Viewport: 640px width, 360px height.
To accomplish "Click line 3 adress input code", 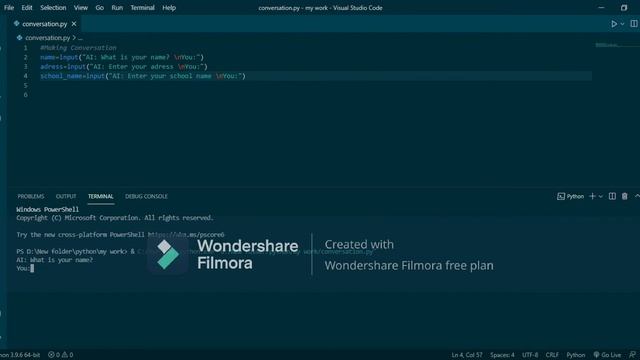I will [x=124, y=67].
